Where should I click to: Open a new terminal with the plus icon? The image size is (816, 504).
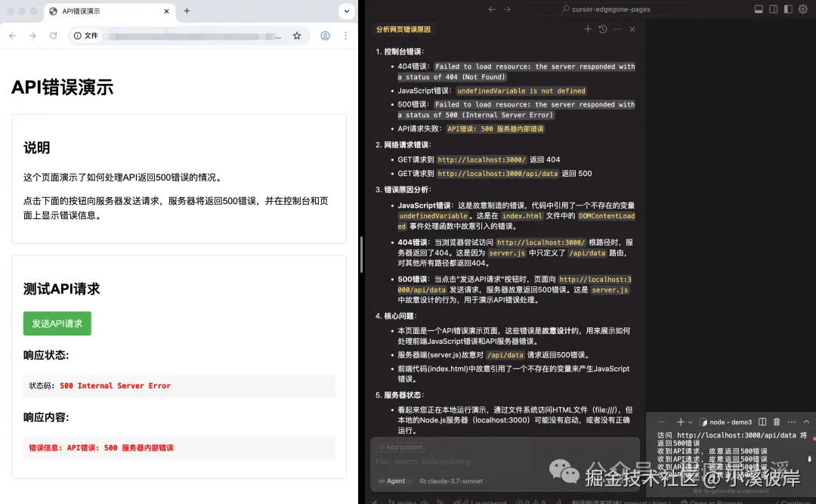point(680,421)
